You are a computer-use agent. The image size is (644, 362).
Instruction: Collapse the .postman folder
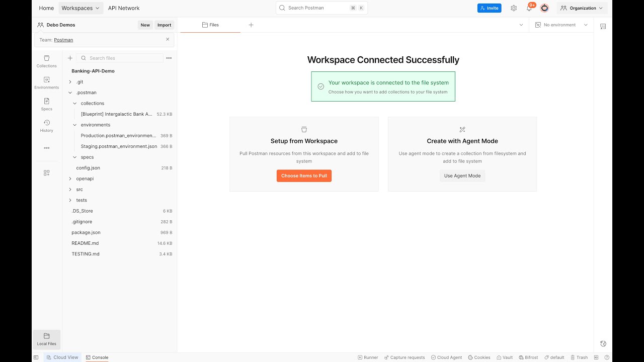pos(70,93)
